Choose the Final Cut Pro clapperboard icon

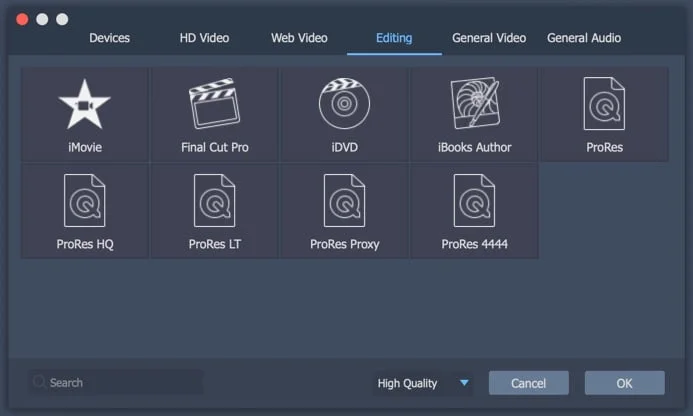(x=214, y=103)
